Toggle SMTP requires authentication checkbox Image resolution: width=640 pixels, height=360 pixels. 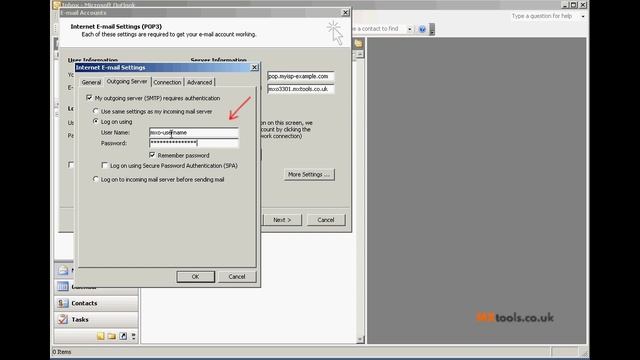tap(89, 98)
